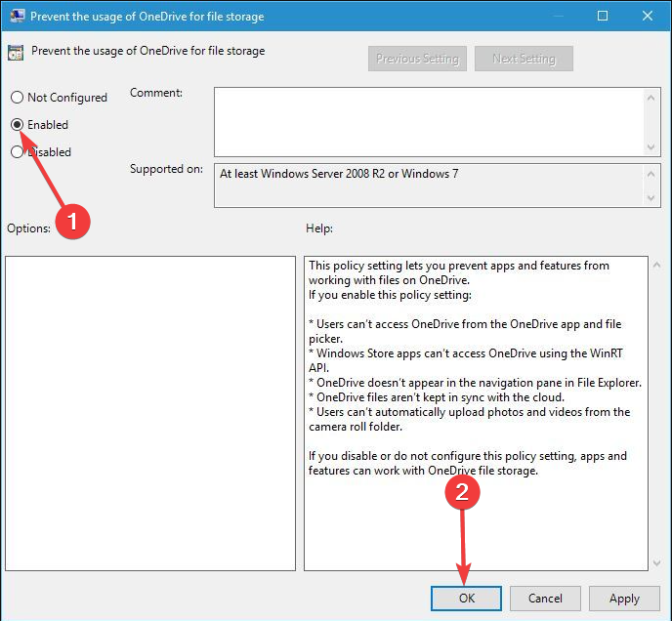Click the Comment box scroll up arrow

click(x=651, y=99)
